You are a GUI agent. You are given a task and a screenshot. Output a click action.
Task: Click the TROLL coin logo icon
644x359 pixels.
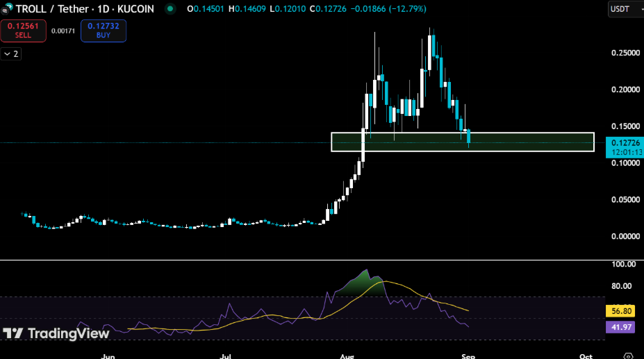click(x=8, y=10)
